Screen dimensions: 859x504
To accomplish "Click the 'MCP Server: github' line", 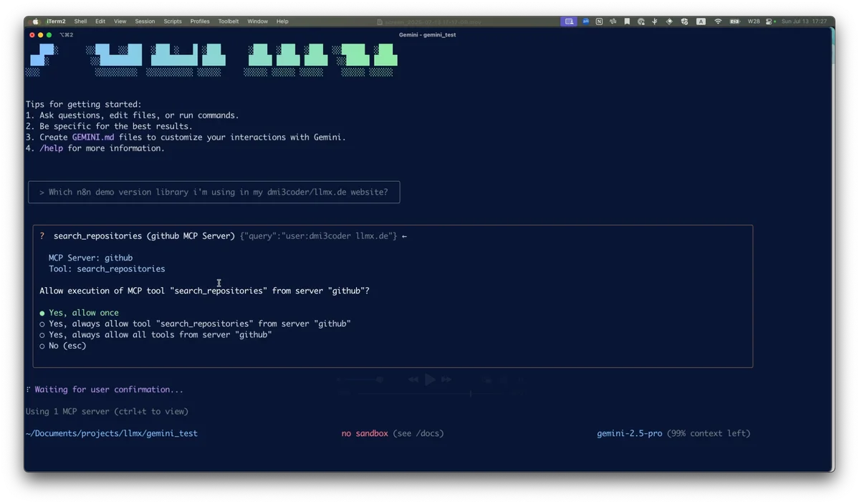I will pos(90,258).
